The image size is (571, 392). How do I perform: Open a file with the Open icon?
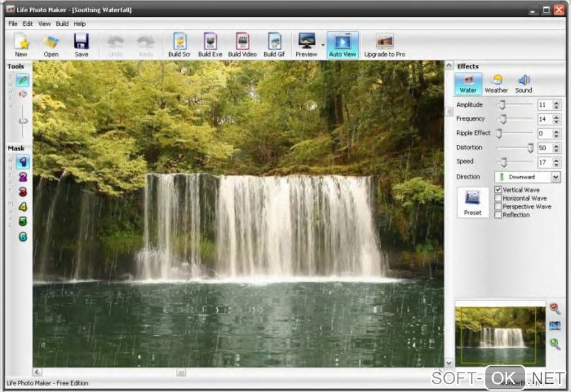tap(51, 45)
